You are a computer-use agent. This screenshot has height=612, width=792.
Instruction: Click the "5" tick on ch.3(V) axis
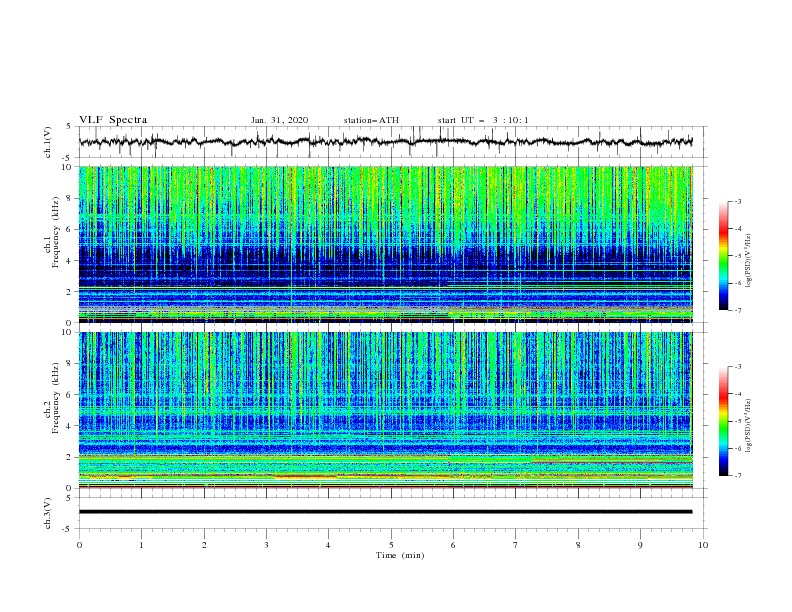(69, 498)
